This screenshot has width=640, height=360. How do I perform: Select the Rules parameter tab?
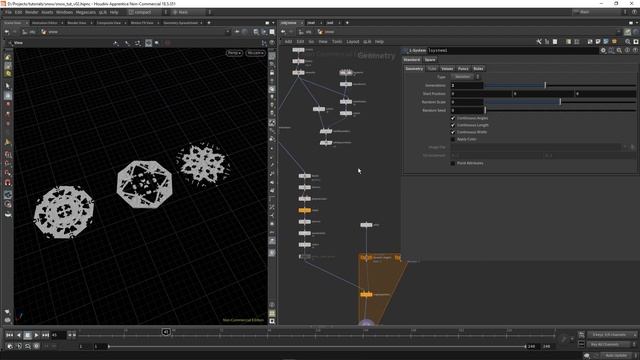[x=478, y=69]
